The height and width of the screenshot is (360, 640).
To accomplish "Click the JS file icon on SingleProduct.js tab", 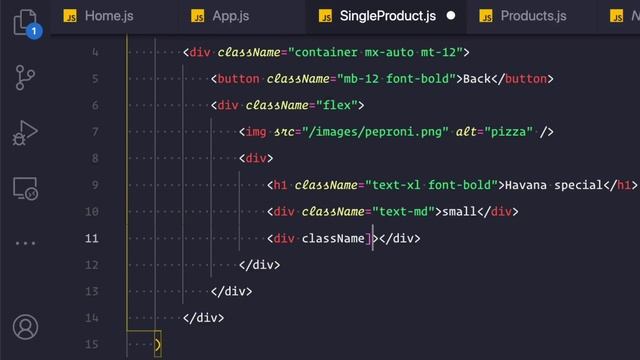I will click(325, 16).
